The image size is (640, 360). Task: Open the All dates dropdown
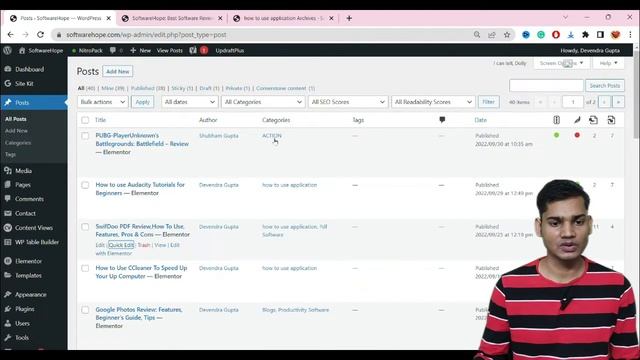click(x=189, y=102)
